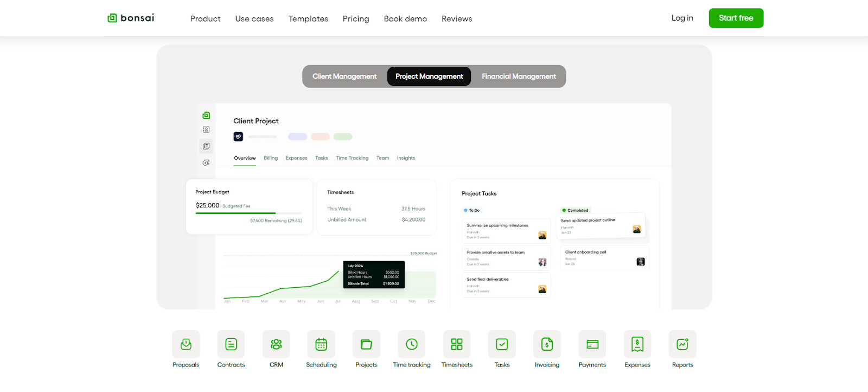The width and height of the screenshot is (868, 392).
Task: Click the bottom sidebar icon
Action: pos(206,163)
